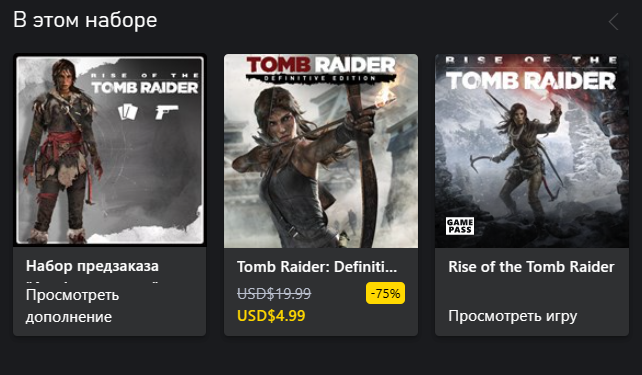Open the 'Rise of the Tomb Raider' title link
The height and width of the screenshot is (375, 642).
(531, 267)
